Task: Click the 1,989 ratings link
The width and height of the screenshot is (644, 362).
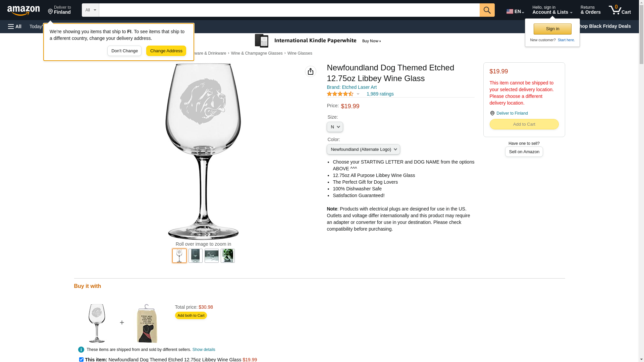Action: tap(380, 94)
